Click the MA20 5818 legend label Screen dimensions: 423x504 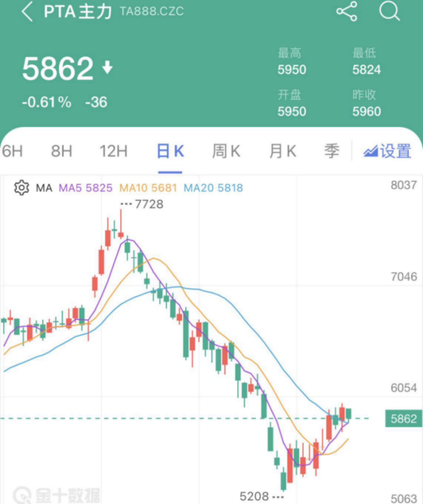pos(213,188)
